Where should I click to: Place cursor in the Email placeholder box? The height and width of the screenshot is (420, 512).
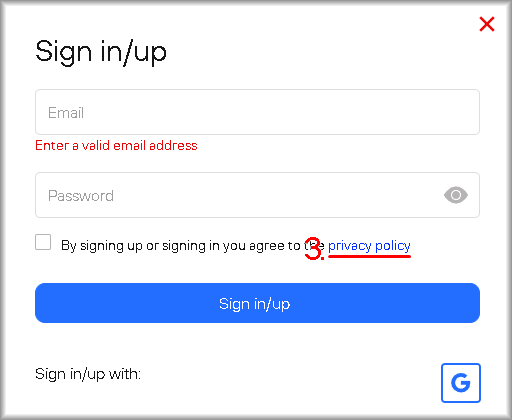[257, 112]
